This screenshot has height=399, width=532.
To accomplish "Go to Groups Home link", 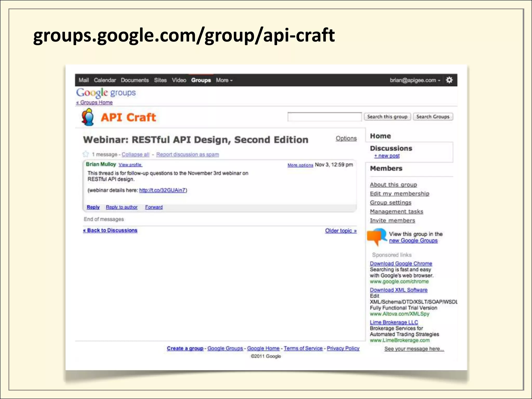I will point(94,102).
